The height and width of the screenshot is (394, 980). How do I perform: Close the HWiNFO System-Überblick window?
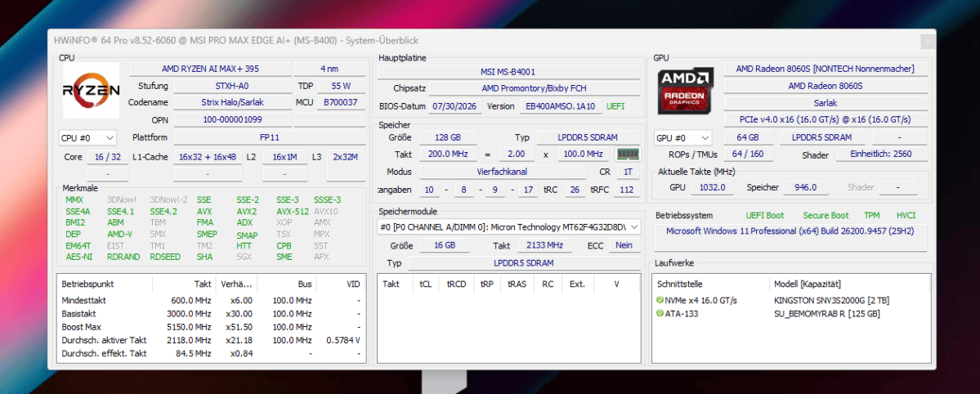[929, 41]
